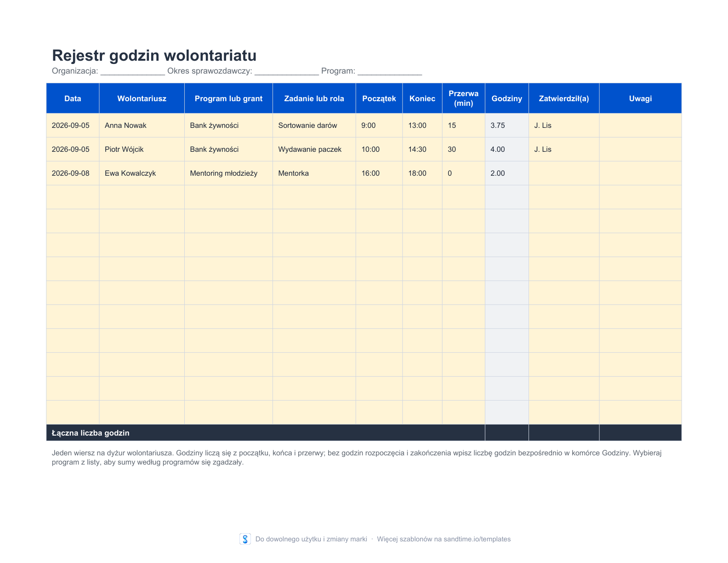The height and width of the screenshot is (563, 728).
Task: Select the Wolontariusz column header
Action: [142, 98]
